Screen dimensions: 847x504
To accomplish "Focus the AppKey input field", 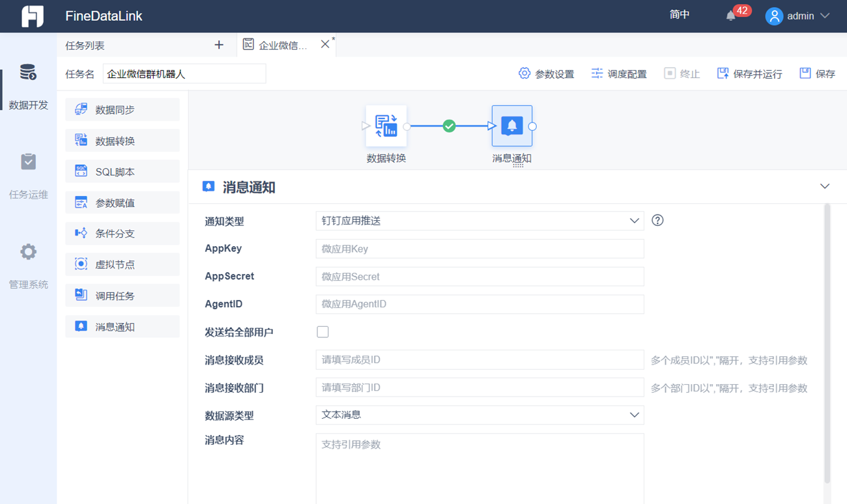I will click(480, 249).
